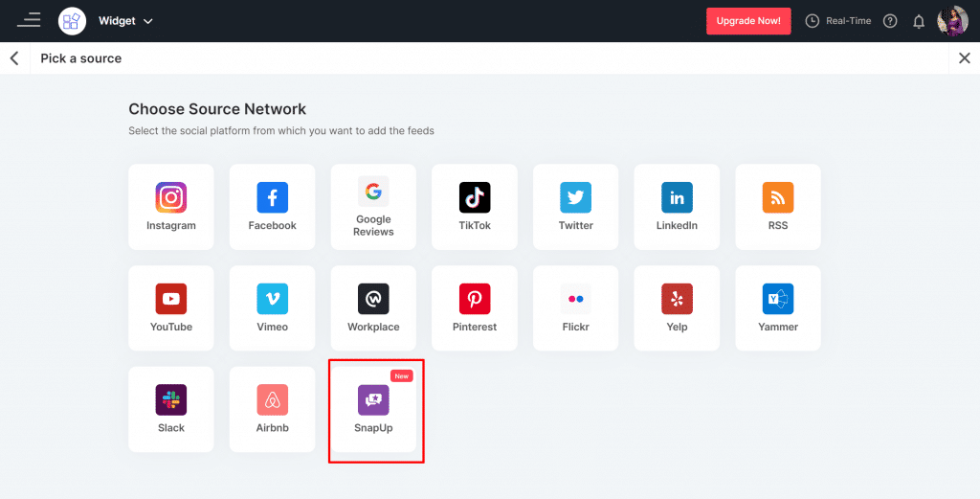
Task: Select YouTube as the source
Action: pos(171,307)
